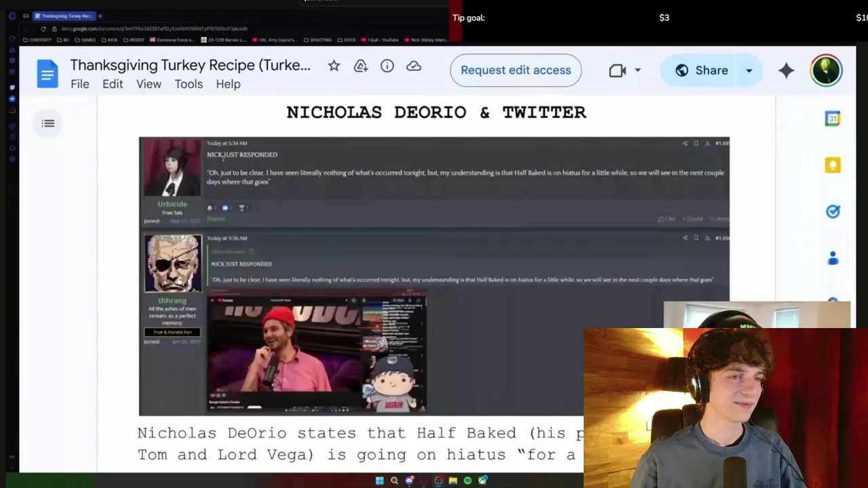Open Contacts side panel icon
The height and width of the screenshot is (488, 868).
[x=833, y=258]
